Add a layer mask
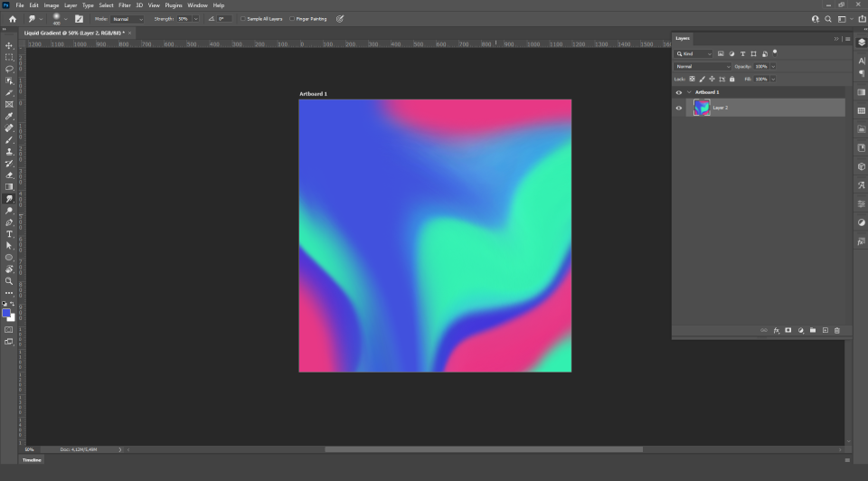Image resolution: width=868 pixels, height=481 pixels. click(x=788, y=330)
